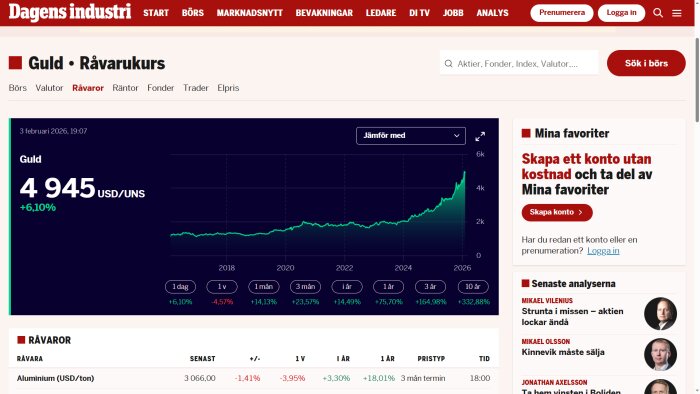
Task: Open DI TV section
Action: point(419,13)
